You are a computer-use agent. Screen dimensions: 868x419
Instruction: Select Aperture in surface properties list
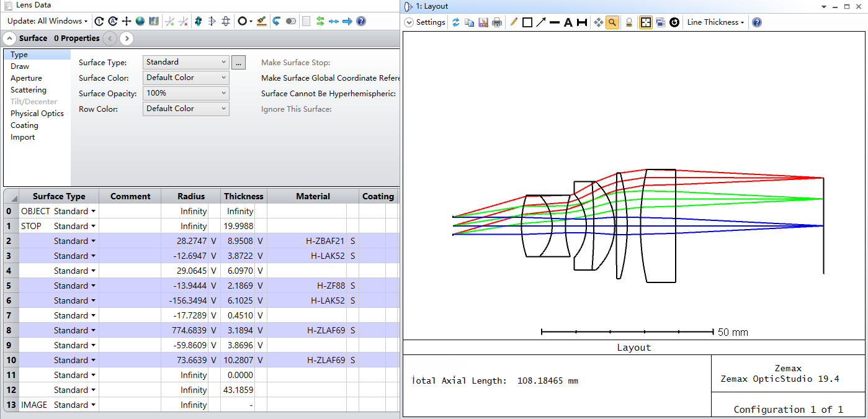click(x=26, y=78)
